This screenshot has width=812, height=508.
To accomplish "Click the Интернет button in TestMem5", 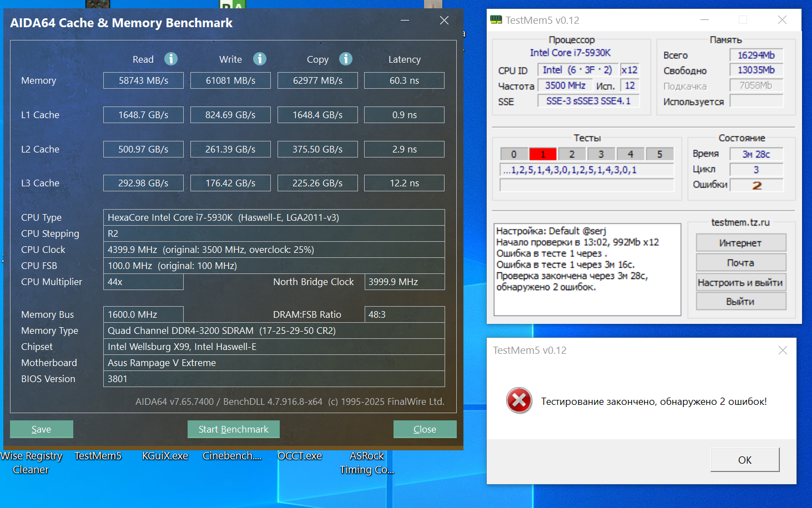I will tap(741, 243).
